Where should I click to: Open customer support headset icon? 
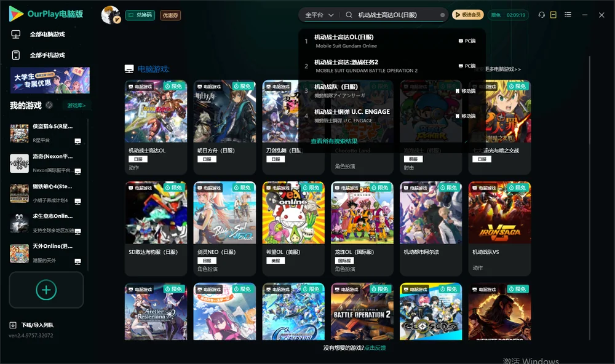click(x=542, y=15)
